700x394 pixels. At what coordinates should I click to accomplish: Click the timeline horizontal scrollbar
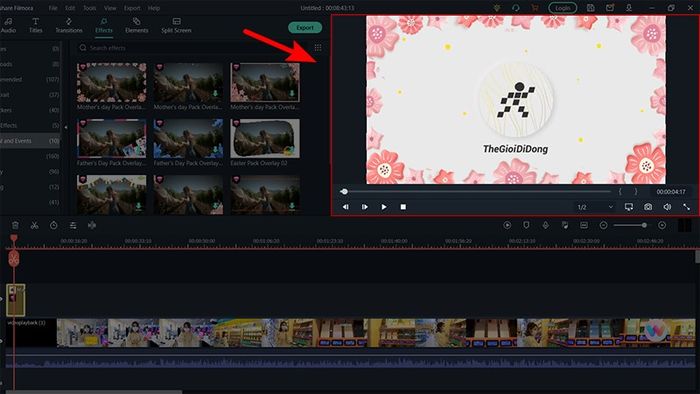(94, 392)
